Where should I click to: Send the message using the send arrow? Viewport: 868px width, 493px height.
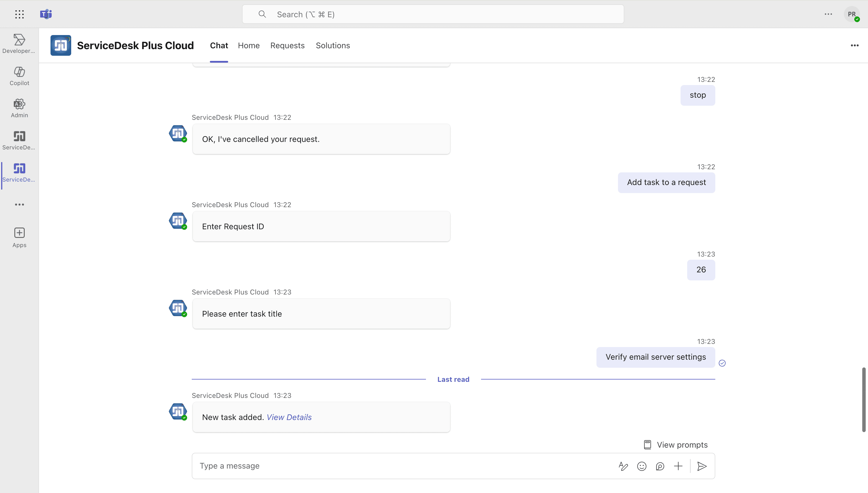pos(702,466)
